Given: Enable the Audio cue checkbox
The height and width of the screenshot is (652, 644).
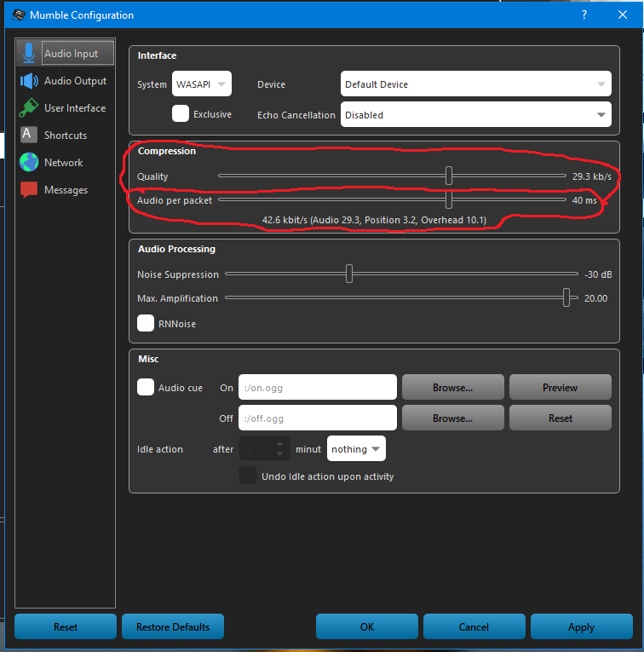Looking at the screenshot, I should coord(146,387).
